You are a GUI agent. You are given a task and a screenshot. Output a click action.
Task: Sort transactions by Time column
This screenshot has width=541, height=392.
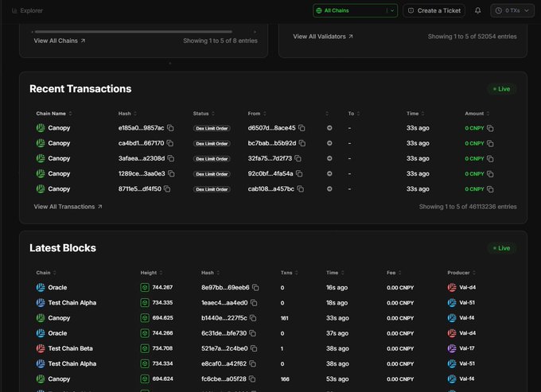pyautogui.click(x=415, y=114)
